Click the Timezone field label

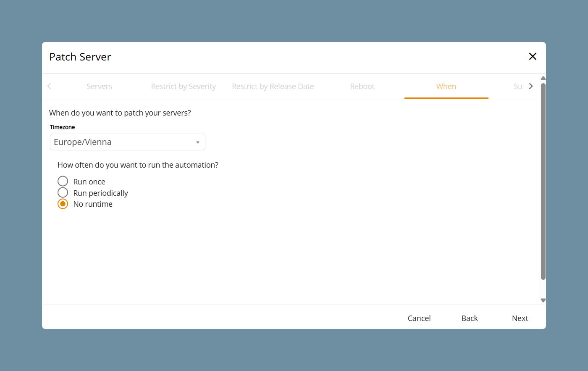click(62, 127)
